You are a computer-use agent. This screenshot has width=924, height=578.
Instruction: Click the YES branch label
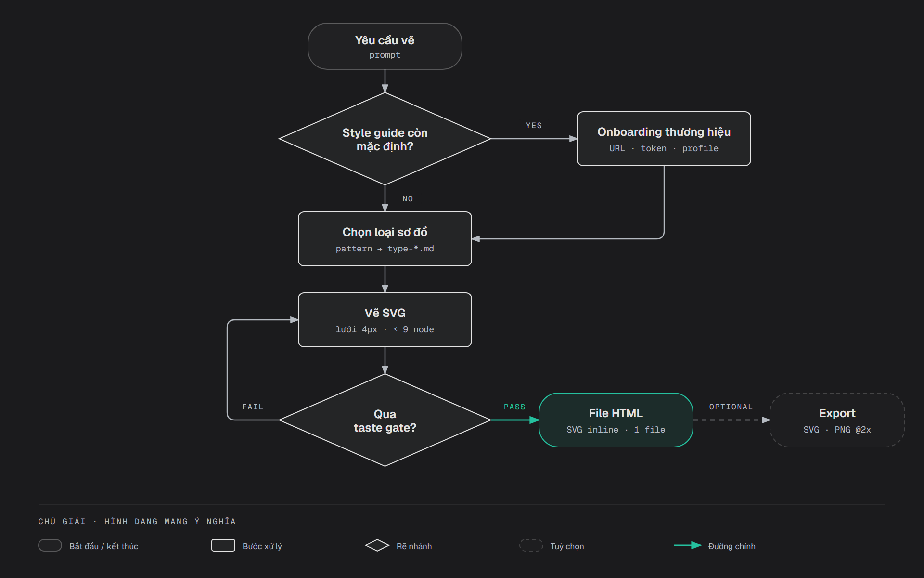click(534, 126)
